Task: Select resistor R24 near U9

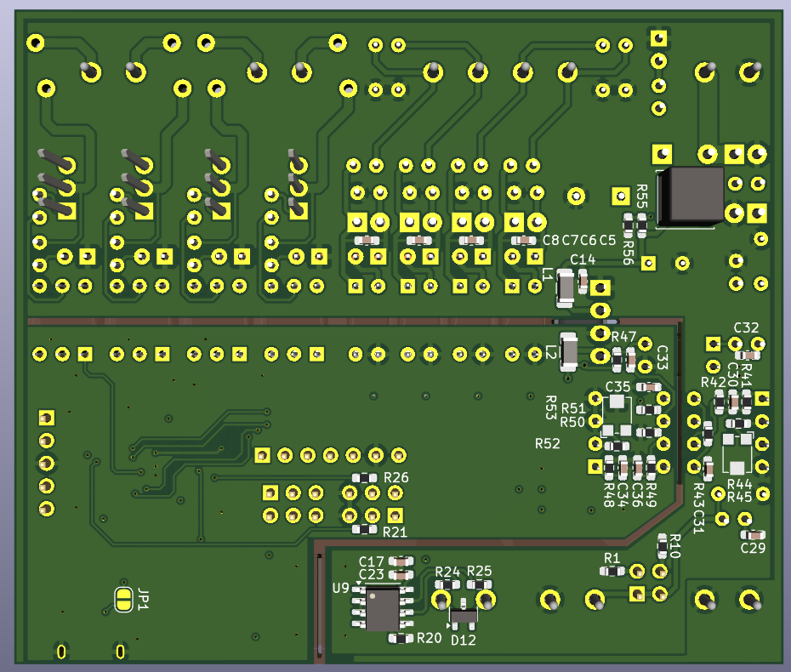Action: (x=447, y=584)
